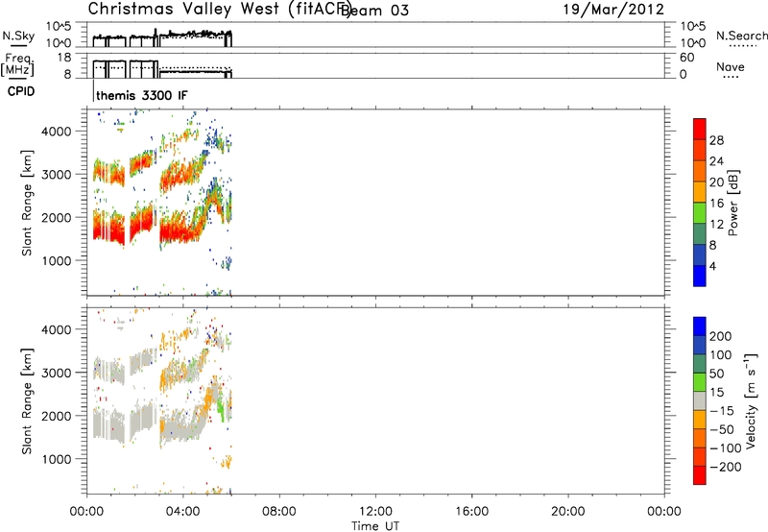Click the gray segment of velocity colorbar
This screenshot has height=532, width=768.
[x=700, y=401]
